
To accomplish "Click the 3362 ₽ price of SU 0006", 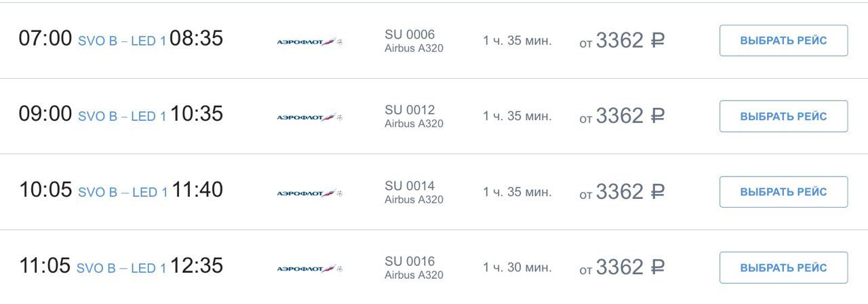I will 630,41.
